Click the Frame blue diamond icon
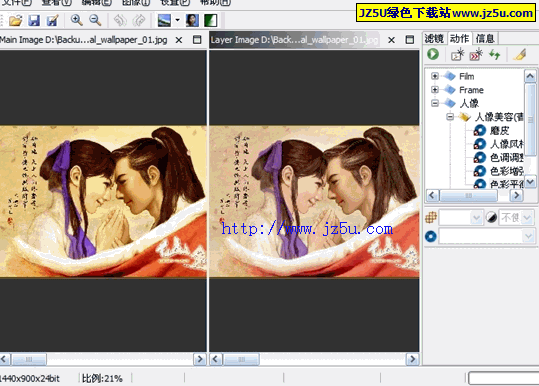Viewport: 539px width, 386px height. (450, 90)
